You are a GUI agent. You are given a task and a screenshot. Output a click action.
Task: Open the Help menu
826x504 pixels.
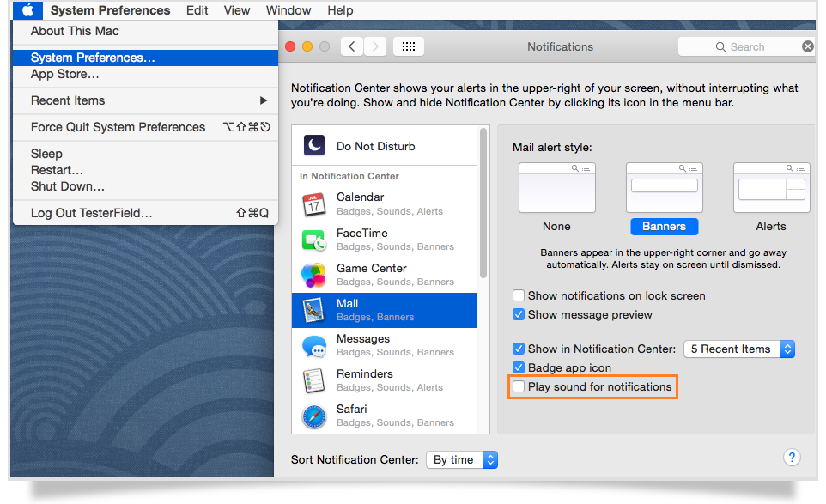click(x=340, y=10)
